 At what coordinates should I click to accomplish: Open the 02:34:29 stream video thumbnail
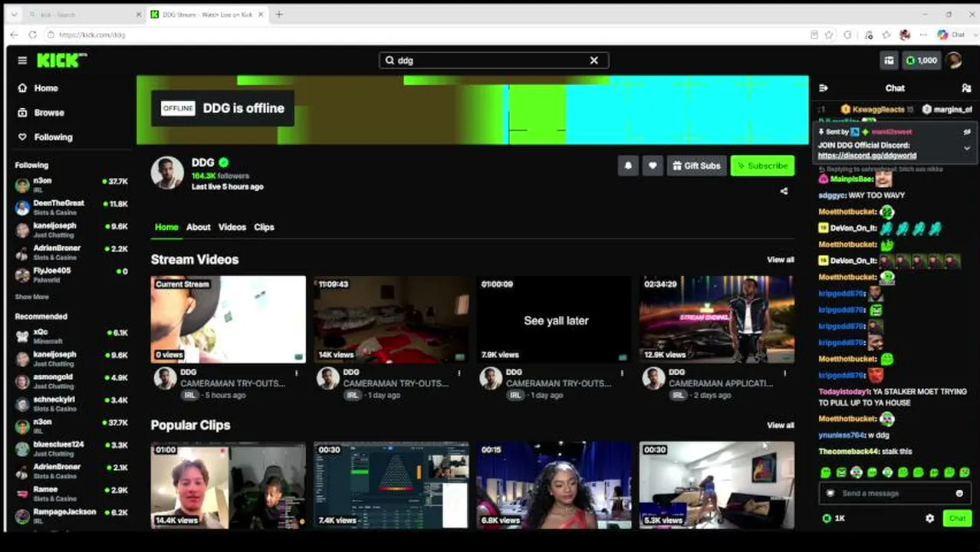pos(717,320)
